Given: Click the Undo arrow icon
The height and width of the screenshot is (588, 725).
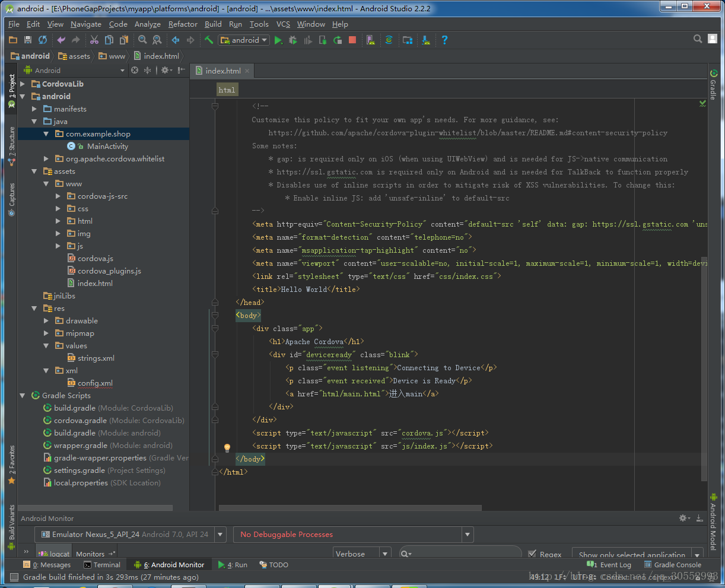Looking at the screenshot, I should [x=61, y=40].
